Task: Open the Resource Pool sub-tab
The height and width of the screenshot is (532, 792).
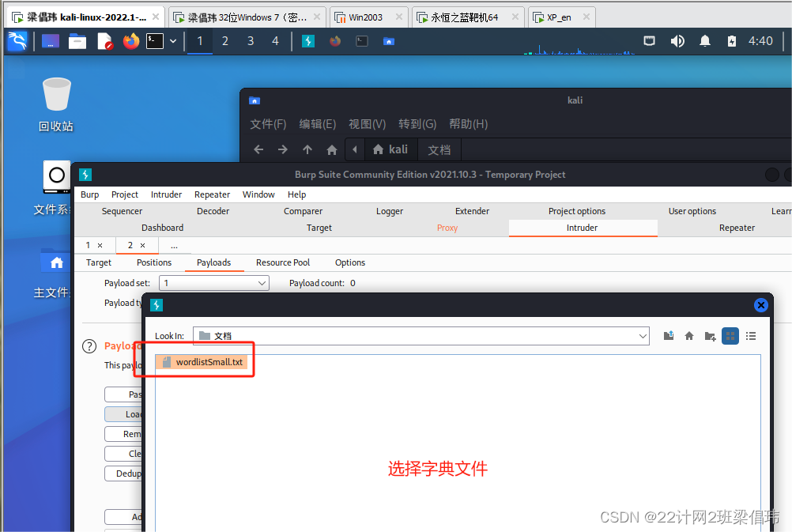Action: [283, 262]
